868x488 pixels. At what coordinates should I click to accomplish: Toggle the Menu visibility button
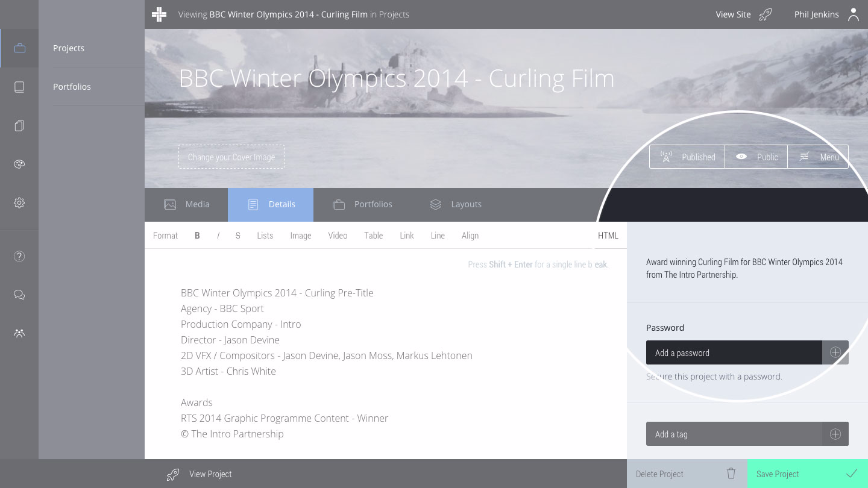(818, 157)
